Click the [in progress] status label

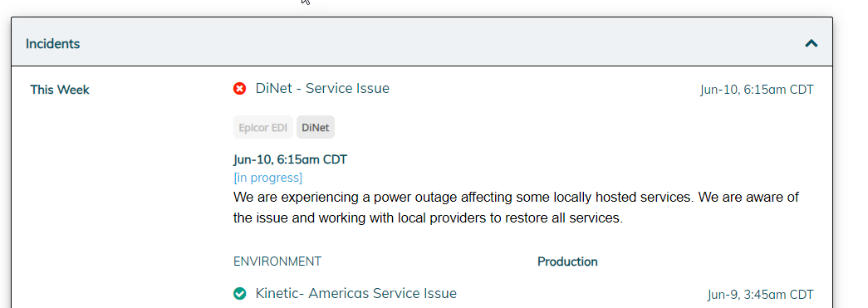[x=268, y=178]
